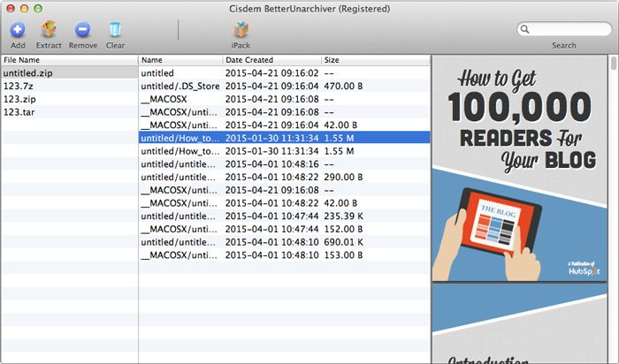This screenshot has height=364, width=619.
Task: Open the iPack tool icon
Action: point(241,29)
